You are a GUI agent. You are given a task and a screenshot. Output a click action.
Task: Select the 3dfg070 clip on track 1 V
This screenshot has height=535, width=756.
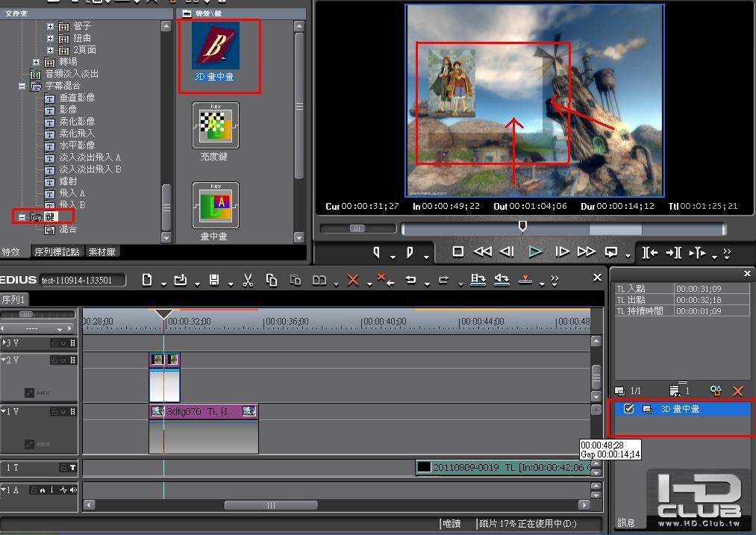click(204, 411)
